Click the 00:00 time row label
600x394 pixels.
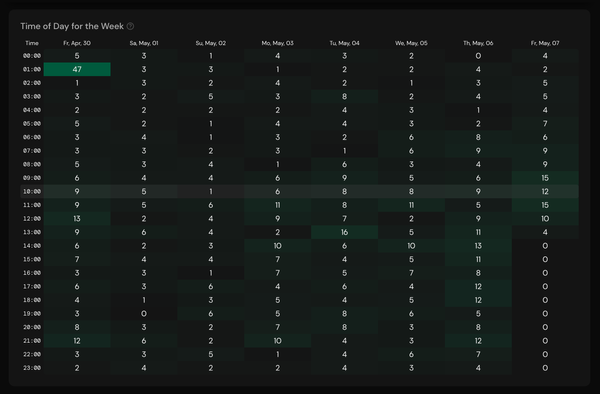coord(32,56)
